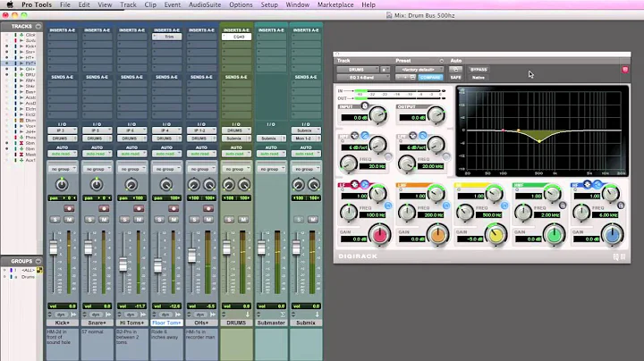Open the File menu

[65, 4]
